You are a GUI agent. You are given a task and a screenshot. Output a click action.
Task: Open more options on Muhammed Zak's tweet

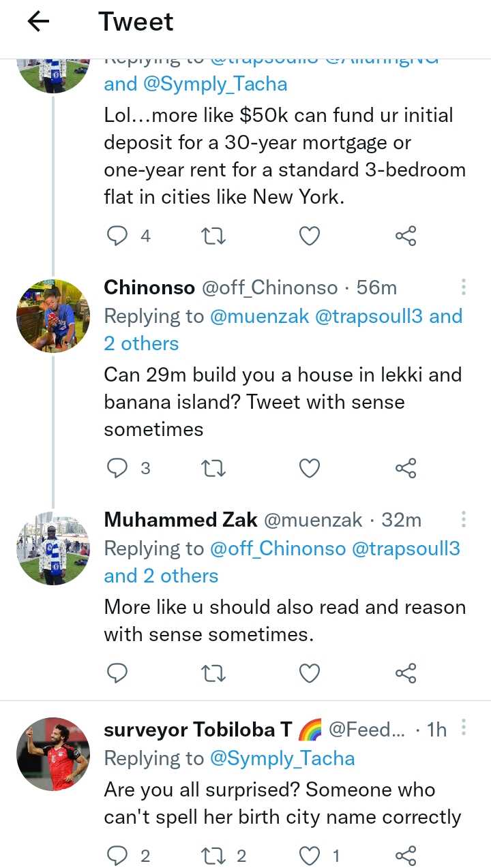pyautogui.click(x=463, y=520)
